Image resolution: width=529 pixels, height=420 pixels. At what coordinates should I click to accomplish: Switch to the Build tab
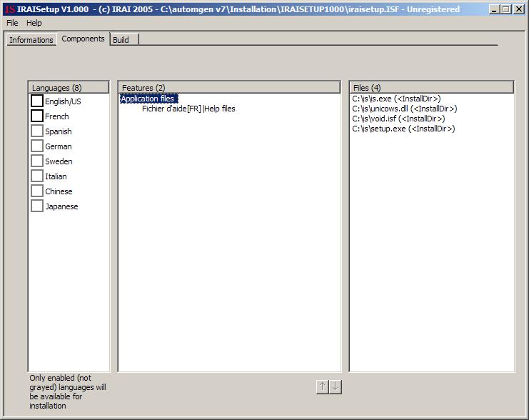(121, 40)
